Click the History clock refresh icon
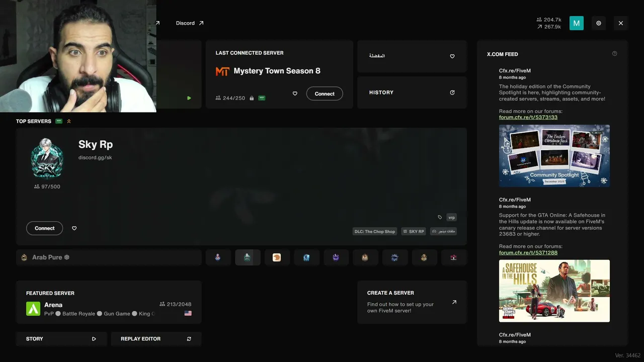Image resolution: width=644 pixels, height=362 pixels. [452, 93]
